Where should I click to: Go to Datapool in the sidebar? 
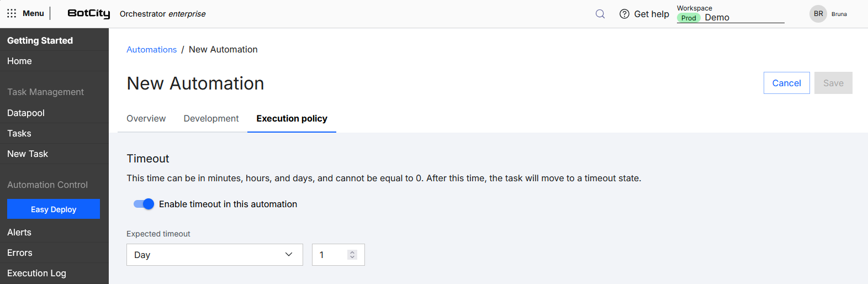pos(26,113)
